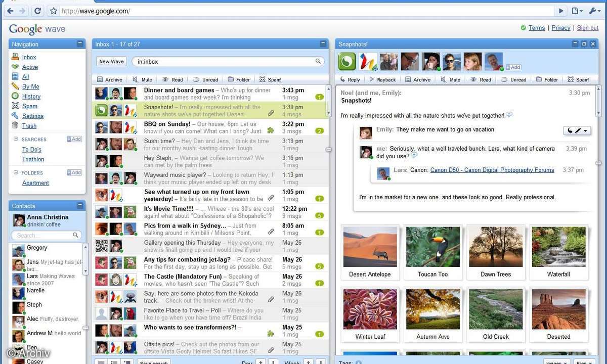Mark as Spam in the Snapshots toolbar
Image resolution: width=607 pixels, height=364 pixels.
(578, 79)
